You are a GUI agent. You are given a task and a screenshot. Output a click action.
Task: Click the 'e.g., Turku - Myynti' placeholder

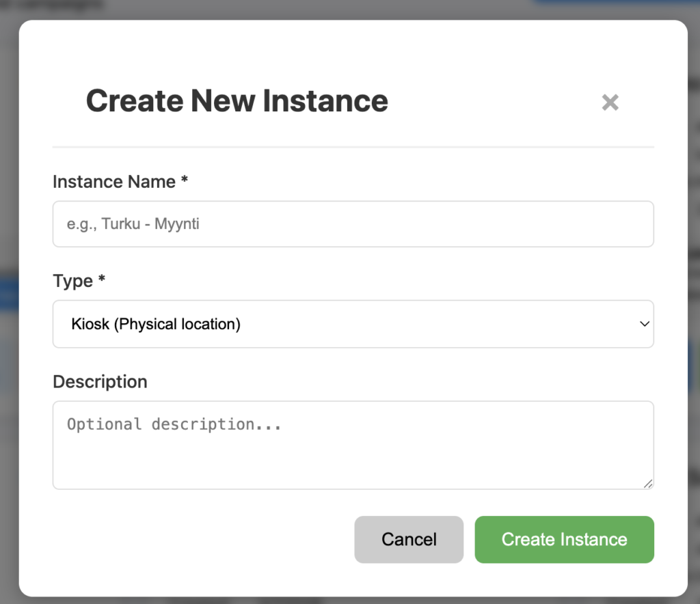(133, 223)
